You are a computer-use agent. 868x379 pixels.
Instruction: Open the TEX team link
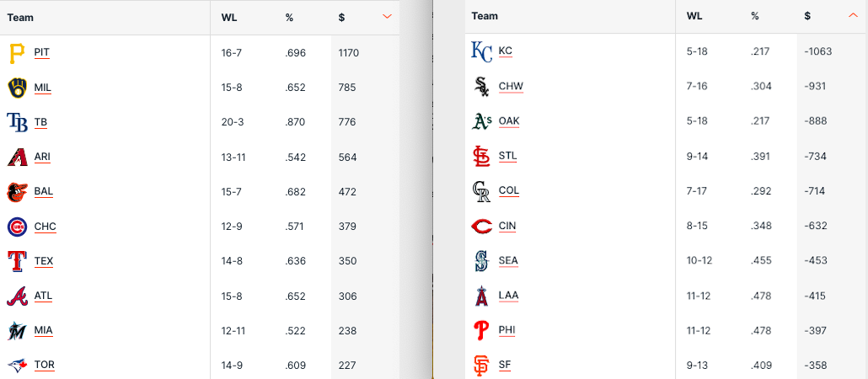[x=44, y=261]
